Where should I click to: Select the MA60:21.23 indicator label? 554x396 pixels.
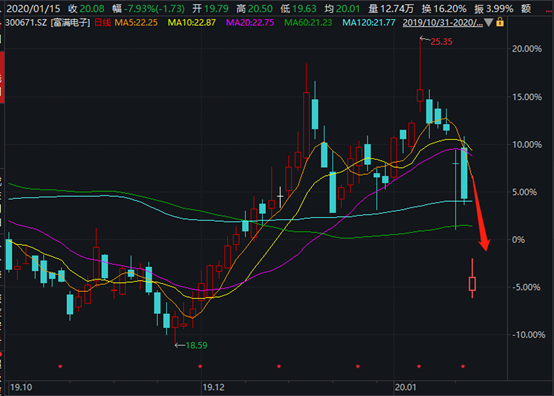(x=308, y=23)
